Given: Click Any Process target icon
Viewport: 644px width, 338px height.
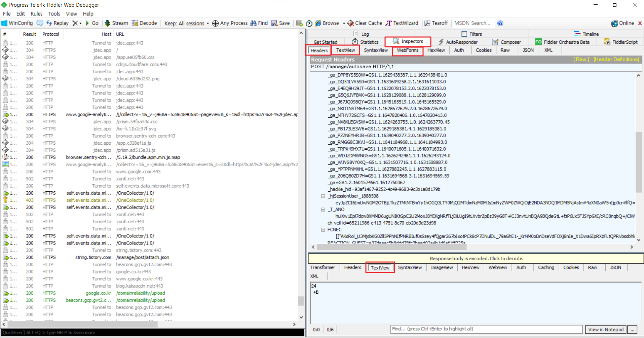Looking at the screenshot, I should pos(216,23).
